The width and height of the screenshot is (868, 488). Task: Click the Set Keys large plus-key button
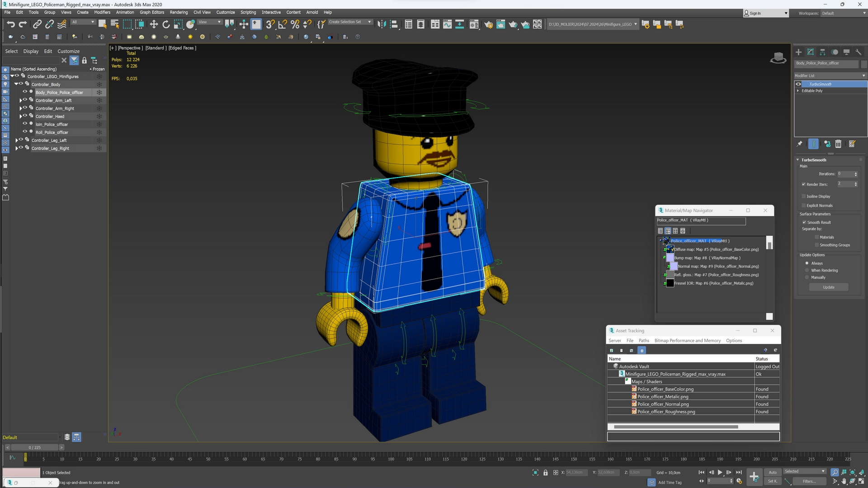point(754,476)
